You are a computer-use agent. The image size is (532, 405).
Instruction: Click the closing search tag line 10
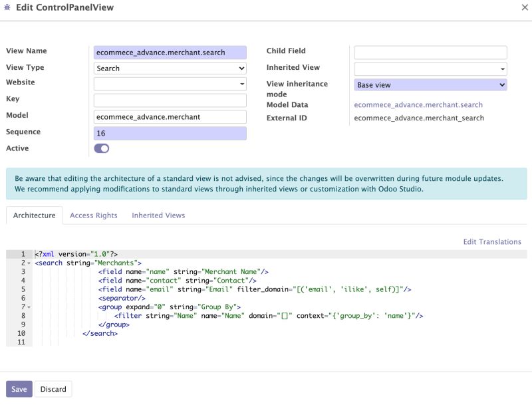pyautogui.click(x=100, y=333)
